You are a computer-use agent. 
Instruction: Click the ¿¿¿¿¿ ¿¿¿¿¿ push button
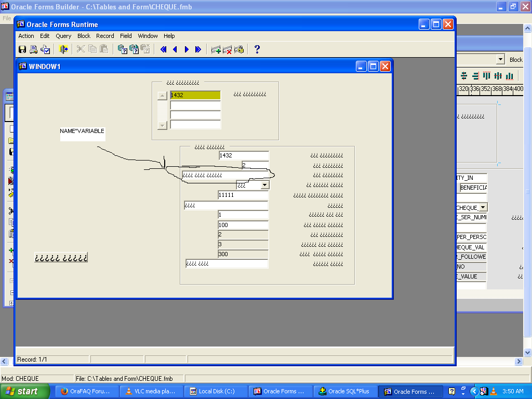(x=61, y=258)
